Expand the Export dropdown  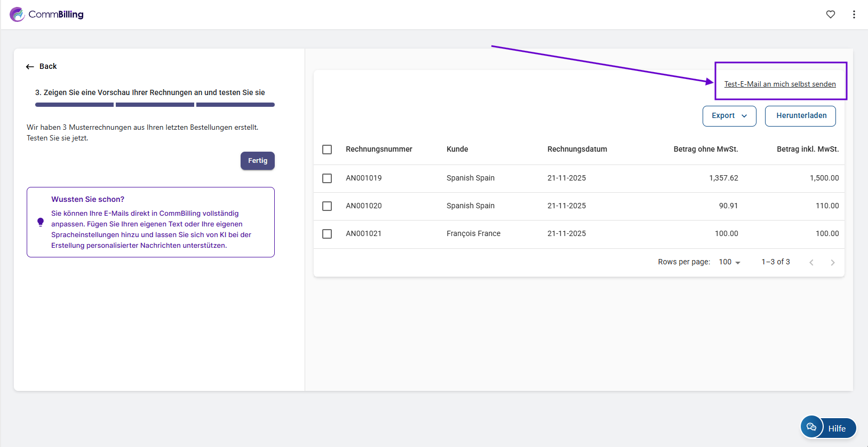729,116
